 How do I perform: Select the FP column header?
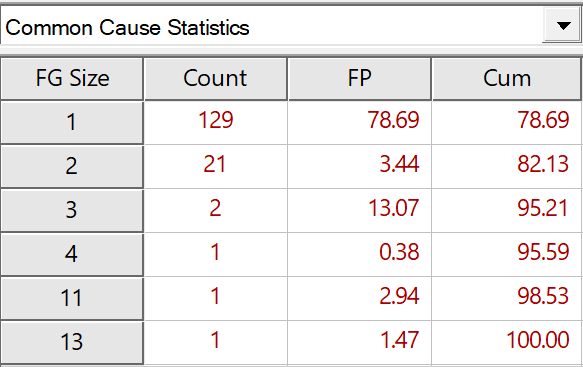pos(359,78)
